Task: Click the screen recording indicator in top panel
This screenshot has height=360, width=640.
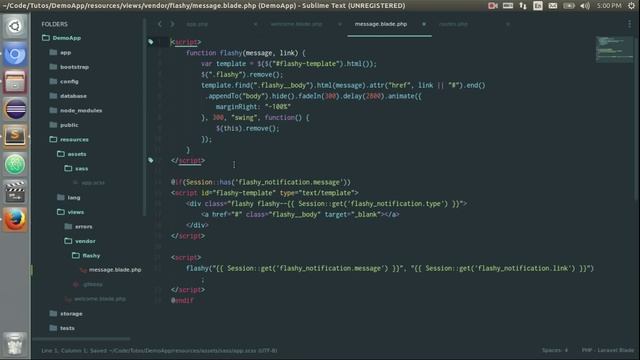Action: click(493, 6)
